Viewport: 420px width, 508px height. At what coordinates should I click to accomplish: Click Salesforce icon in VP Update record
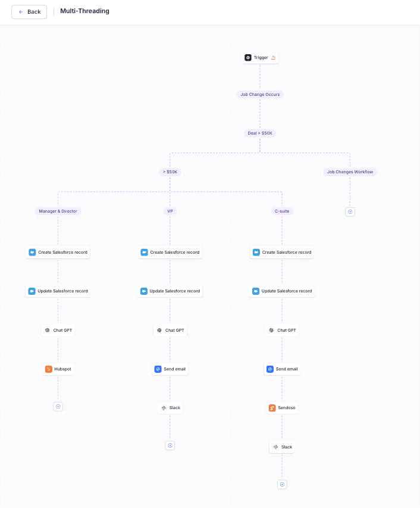click(x=143, y=291)
